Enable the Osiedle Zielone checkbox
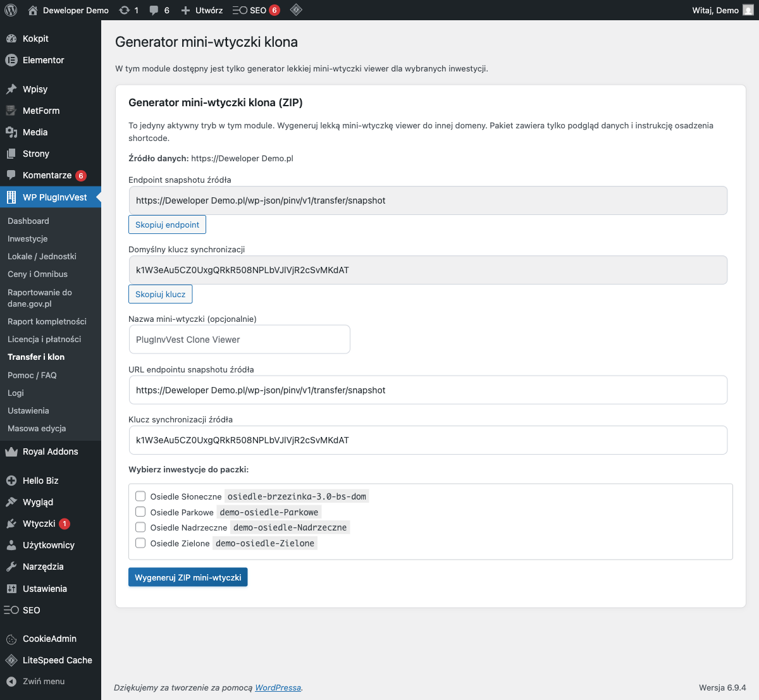 pyautogui.click(x=140, y=543)
